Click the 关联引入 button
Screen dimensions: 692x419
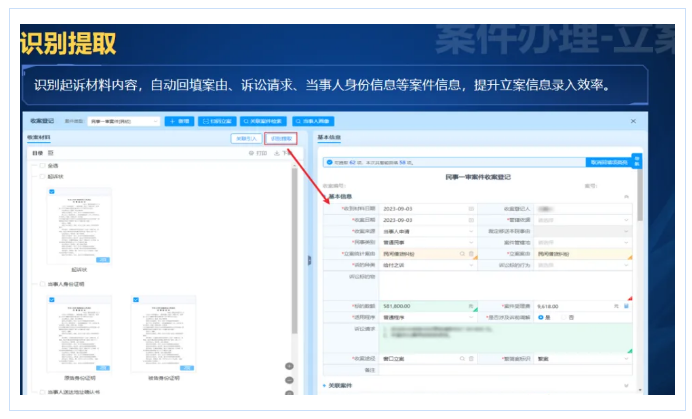point(245,137)
